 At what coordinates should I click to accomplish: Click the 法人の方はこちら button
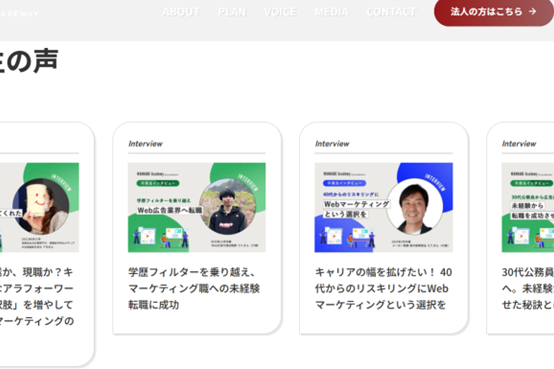pyautogui.click(x=494, y=12)
